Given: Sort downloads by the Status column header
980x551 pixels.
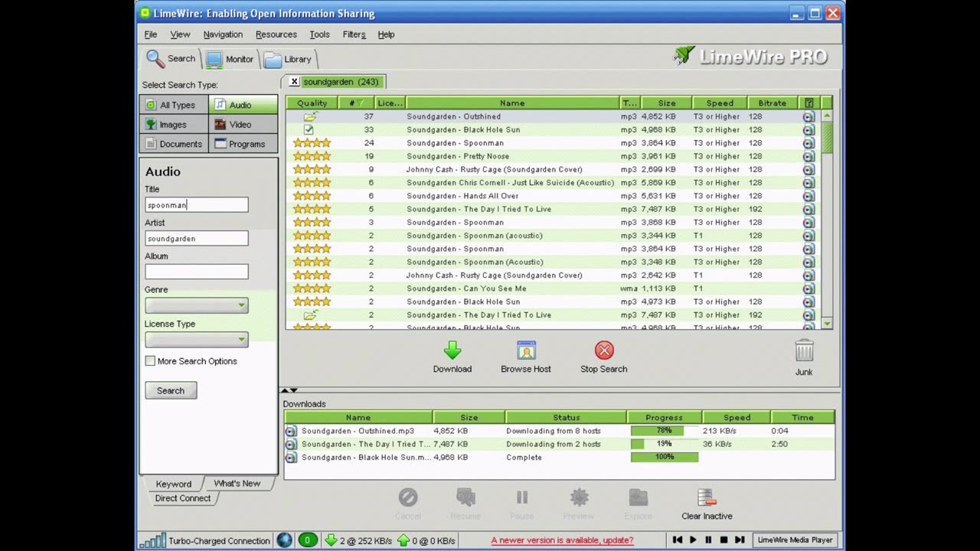Looking at the screenshot, I should [x=567, y=418].
